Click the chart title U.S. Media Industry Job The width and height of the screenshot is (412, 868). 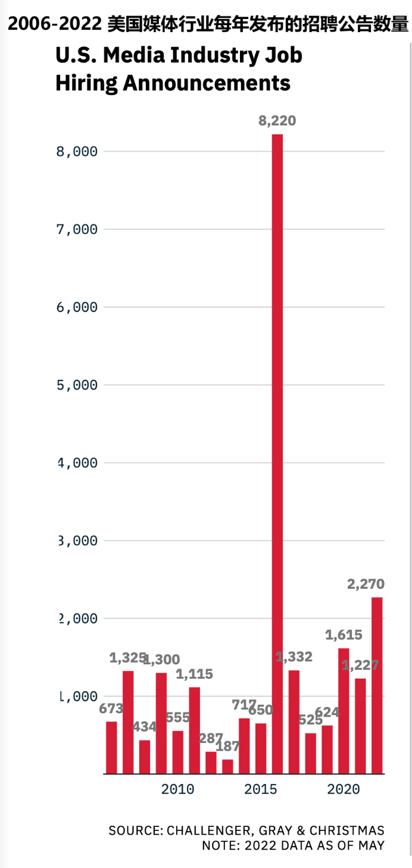(x=179, y=55)
